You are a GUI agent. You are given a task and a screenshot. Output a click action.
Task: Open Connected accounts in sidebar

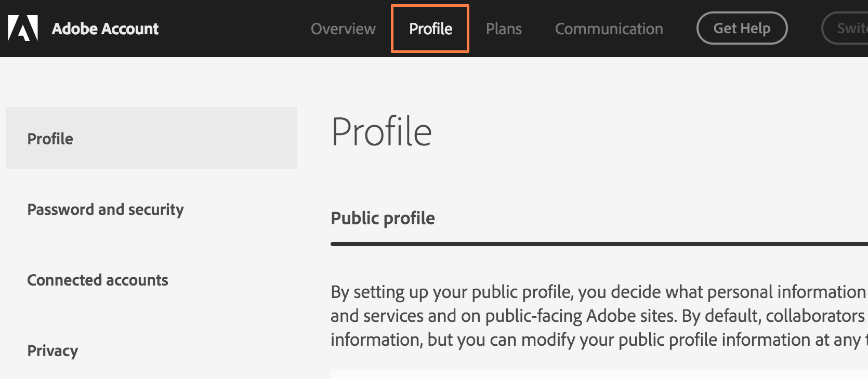[98, 280]
